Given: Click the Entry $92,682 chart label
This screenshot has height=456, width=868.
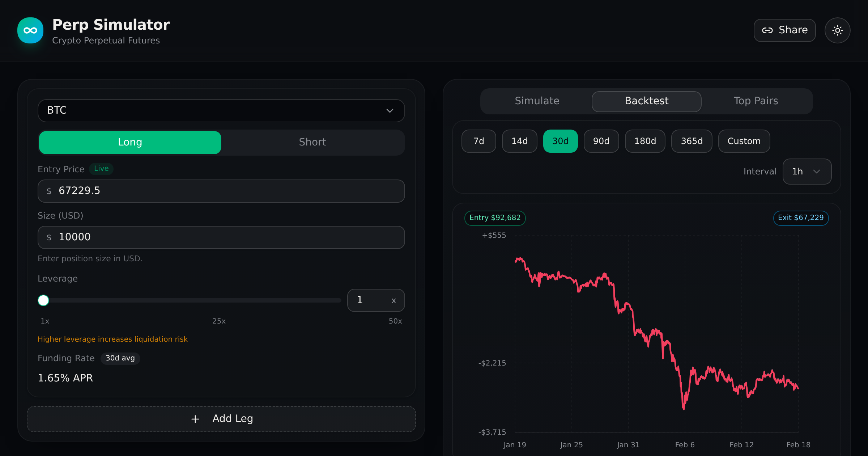Looking at the screenshot, I should pos(495,218).
